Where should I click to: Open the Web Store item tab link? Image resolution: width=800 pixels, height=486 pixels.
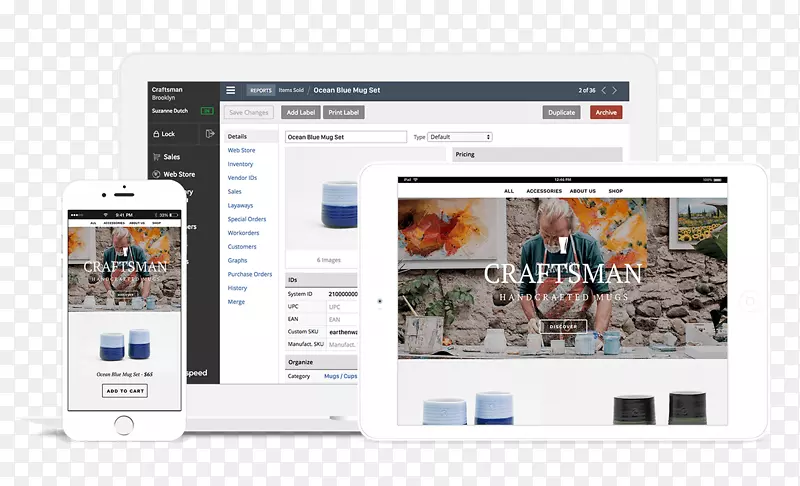[241, 150]
